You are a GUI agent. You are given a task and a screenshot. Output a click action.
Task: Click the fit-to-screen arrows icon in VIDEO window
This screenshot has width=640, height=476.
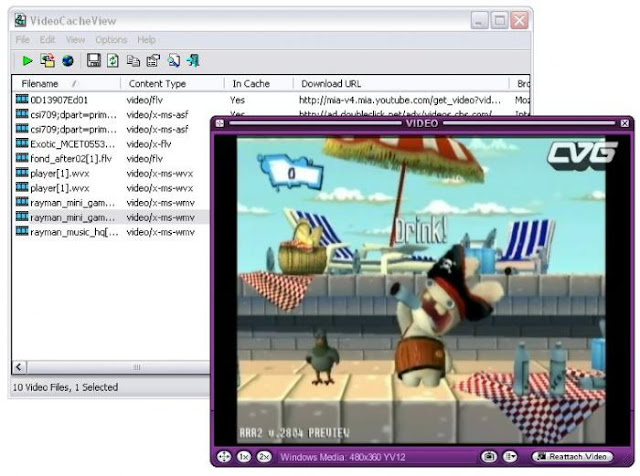click(x=224, y=456)
